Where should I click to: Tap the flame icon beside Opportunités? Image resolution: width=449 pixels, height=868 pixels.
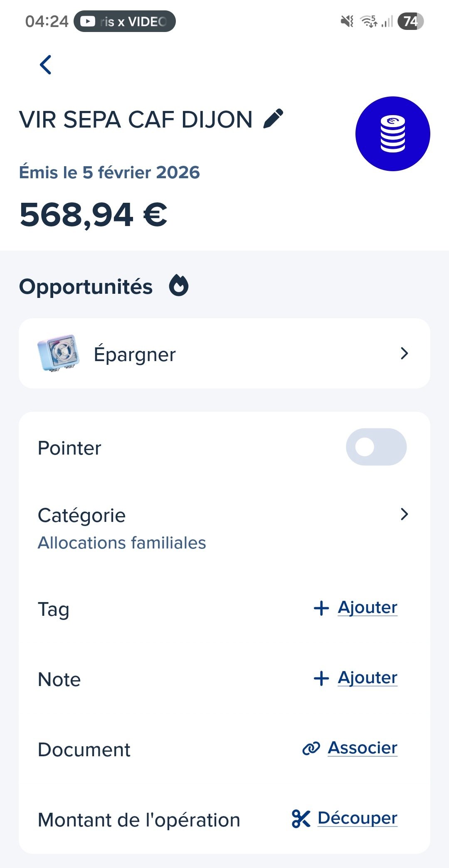[x=179, y=286]
